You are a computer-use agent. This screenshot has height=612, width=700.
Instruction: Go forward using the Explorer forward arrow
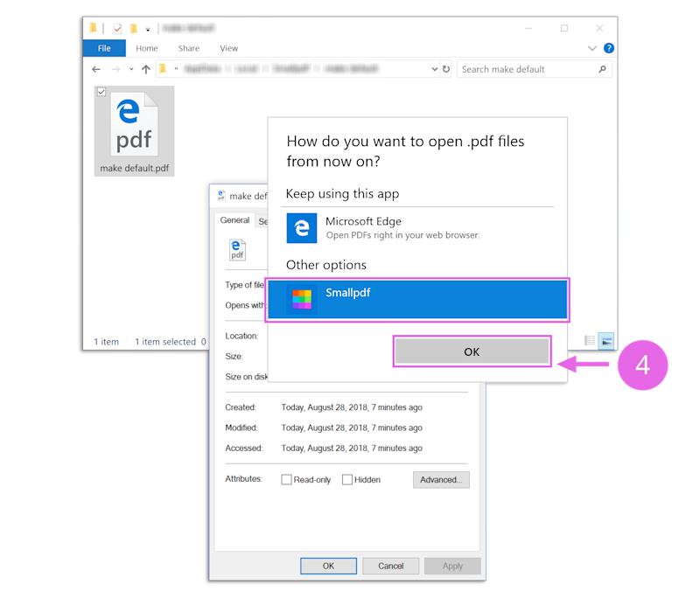click(116, 69)
